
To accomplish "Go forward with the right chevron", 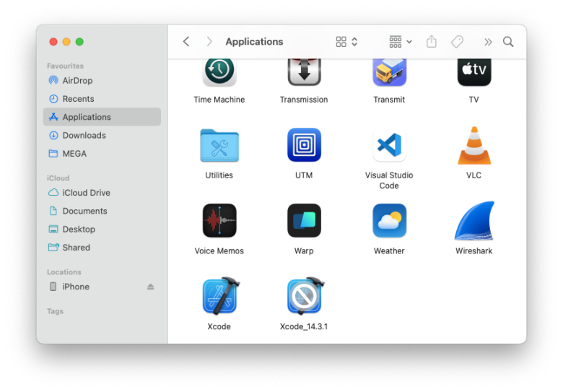I will point(209,42).
